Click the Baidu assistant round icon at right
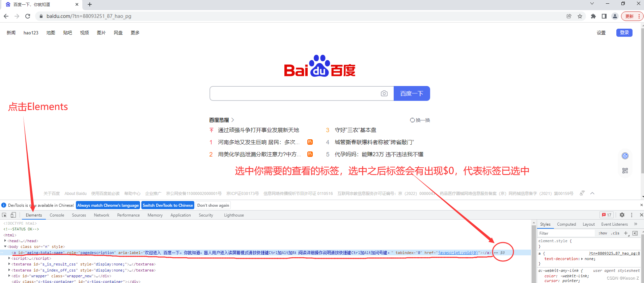 click(x=625, y=156)
